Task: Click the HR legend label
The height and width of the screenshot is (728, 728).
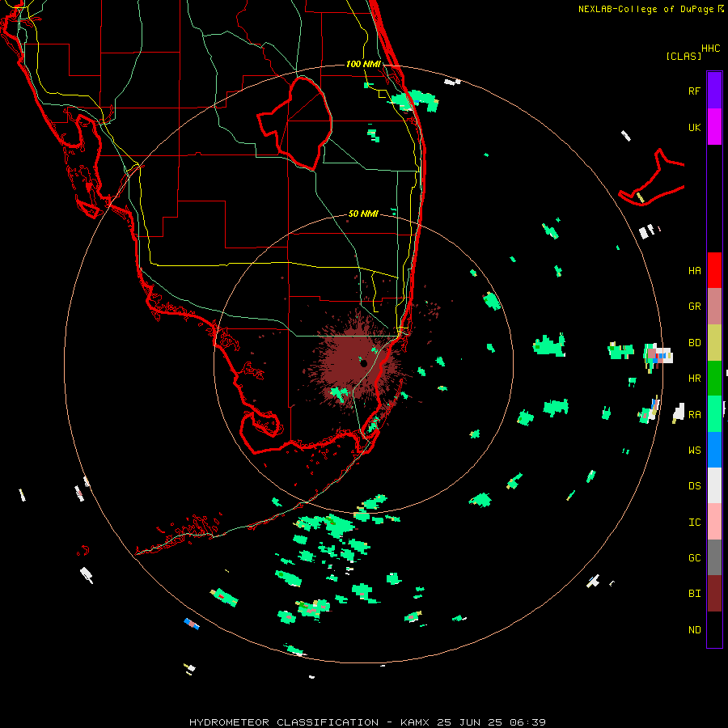Action: point(694,379)
